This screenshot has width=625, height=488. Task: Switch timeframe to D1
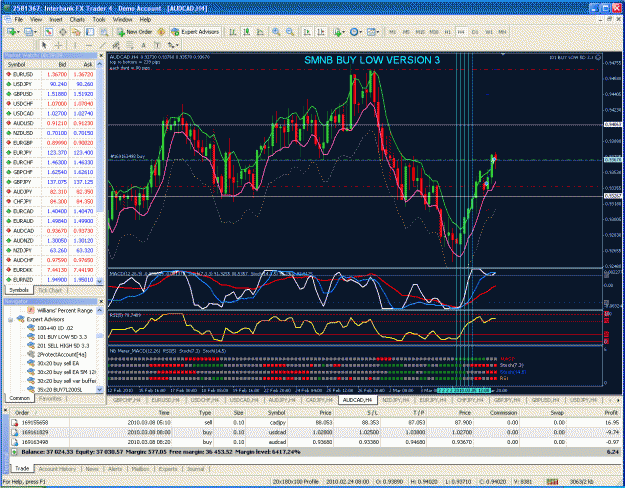click(x=475, y=32)
